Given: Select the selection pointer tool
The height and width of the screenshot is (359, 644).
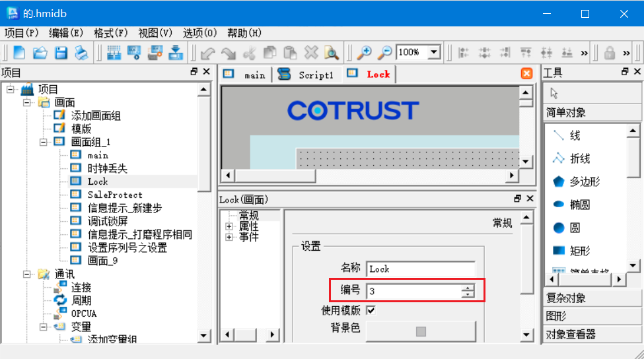Looking at the screenshot, I should tap(554, 93).
